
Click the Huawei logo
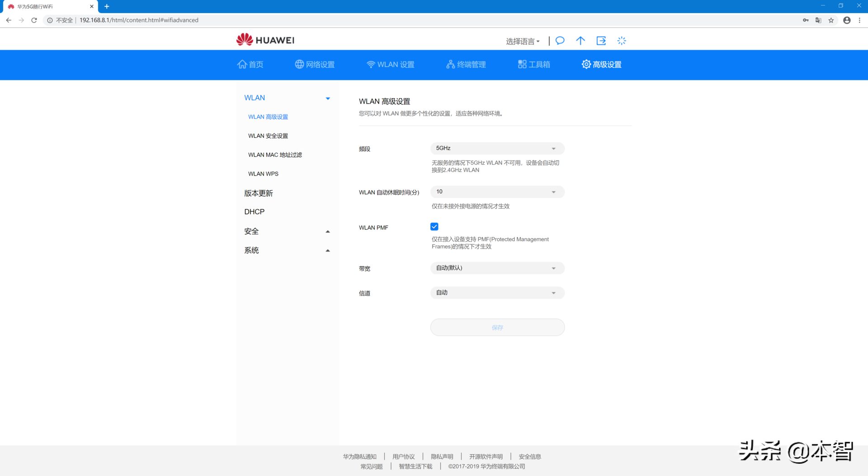click(265, 40)
